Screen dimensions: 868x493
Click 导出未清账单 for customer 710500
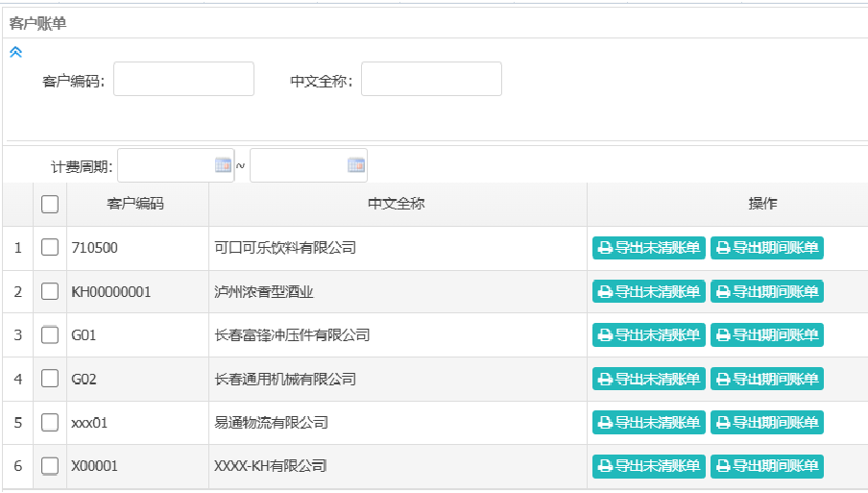click(x=649, y=248)
